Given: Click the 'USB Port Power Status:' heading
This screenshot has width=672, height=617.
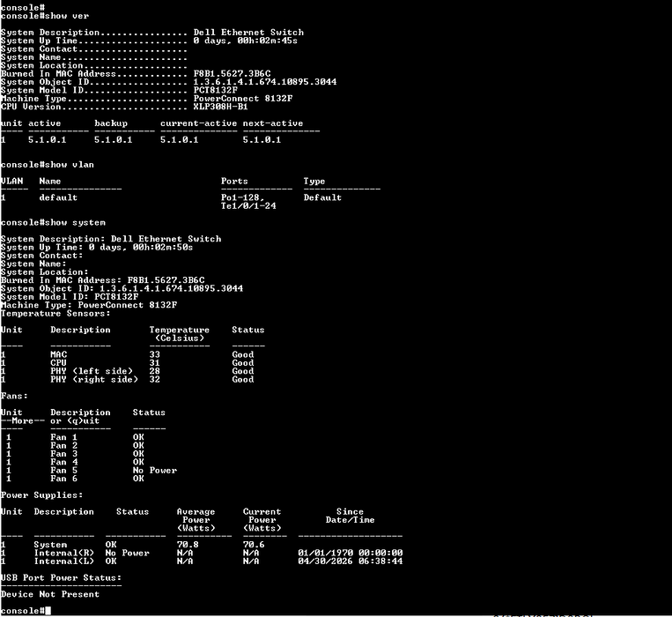Looking at the screenshot, I should click(x=61, y=577).
